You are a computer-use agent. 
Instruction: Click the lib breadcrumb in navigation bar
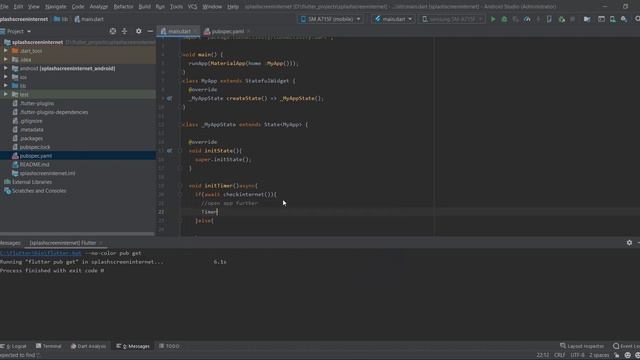point(61,19)
